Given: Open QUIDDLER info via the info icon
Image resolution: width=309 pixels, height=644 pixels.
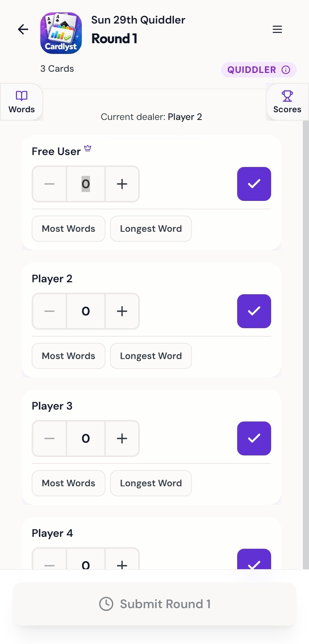Looking at the screenshot, I should pos(285,70).
